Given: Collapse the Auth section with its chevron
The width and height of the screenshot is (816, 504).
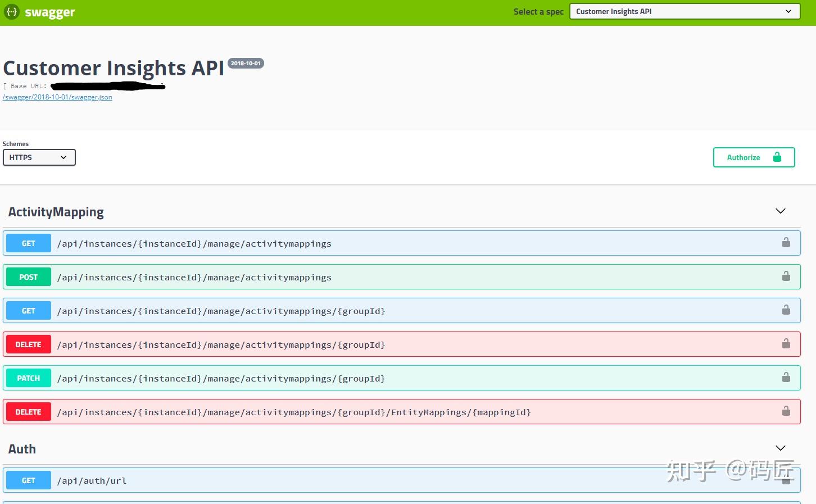Looking at the screenshot, I should [x=780, y=448].
